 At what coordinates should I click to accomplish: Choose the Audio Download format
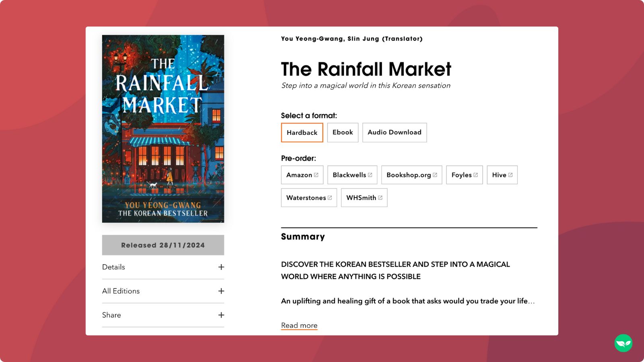pos(394,132)
